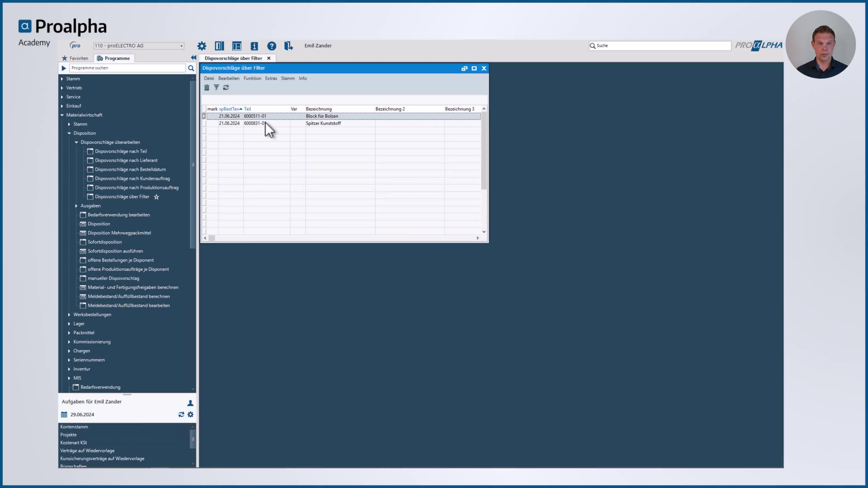Open the help question mark icon
The image size is (868, 488).
click(x=271, y=46)
